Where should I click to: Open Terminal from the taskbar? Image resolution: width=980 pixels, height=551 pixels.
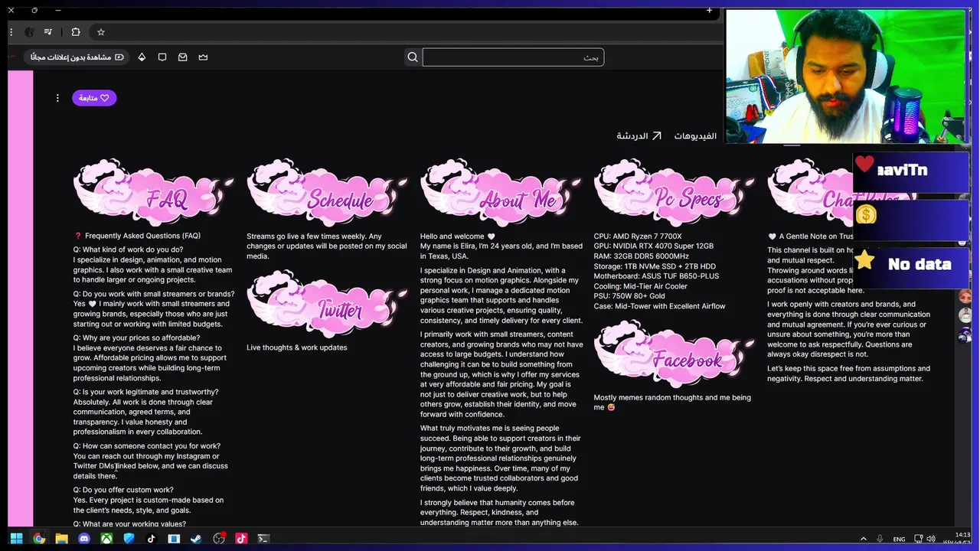pos(263,539)
